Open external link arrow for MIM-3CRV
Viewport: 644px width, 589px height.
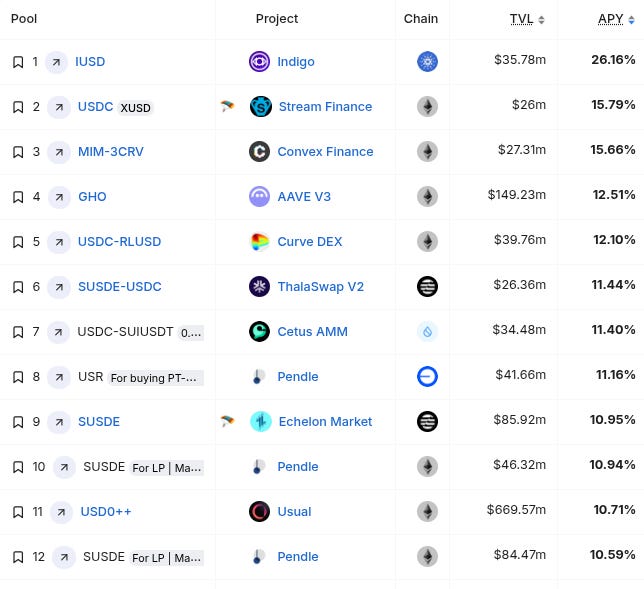tap(59, 152)
